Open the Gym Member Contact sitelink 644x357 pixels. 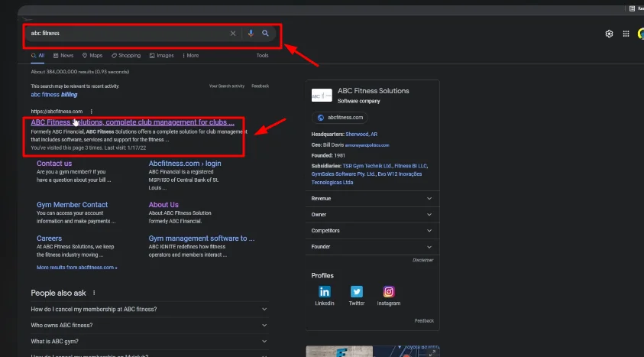pos(73,205)
